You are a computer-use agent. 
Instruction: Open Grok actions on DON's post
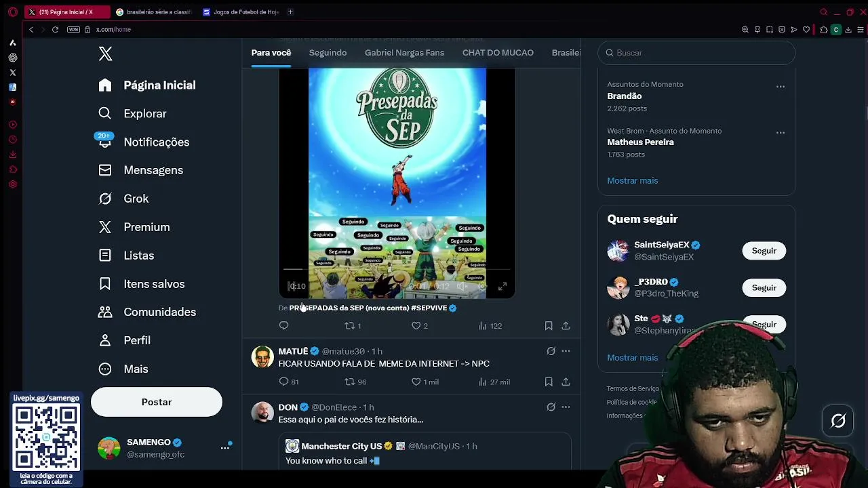click(x=551, y=407)
